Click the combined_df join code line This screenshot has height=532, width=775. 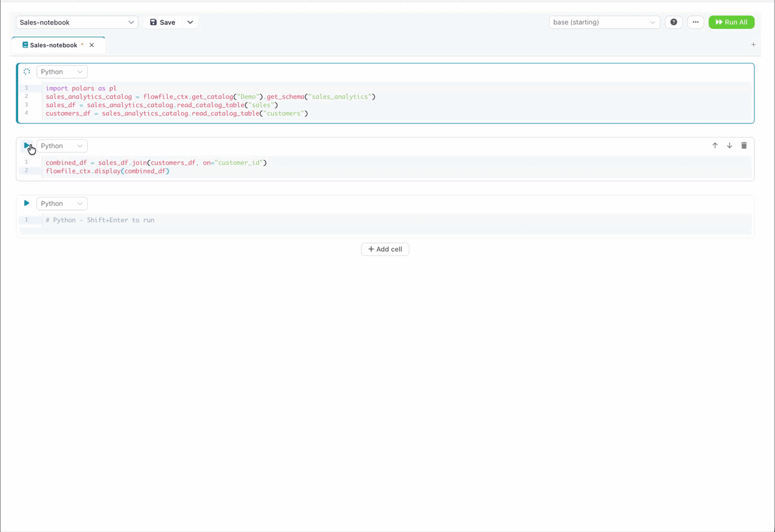tap(156, 163)
